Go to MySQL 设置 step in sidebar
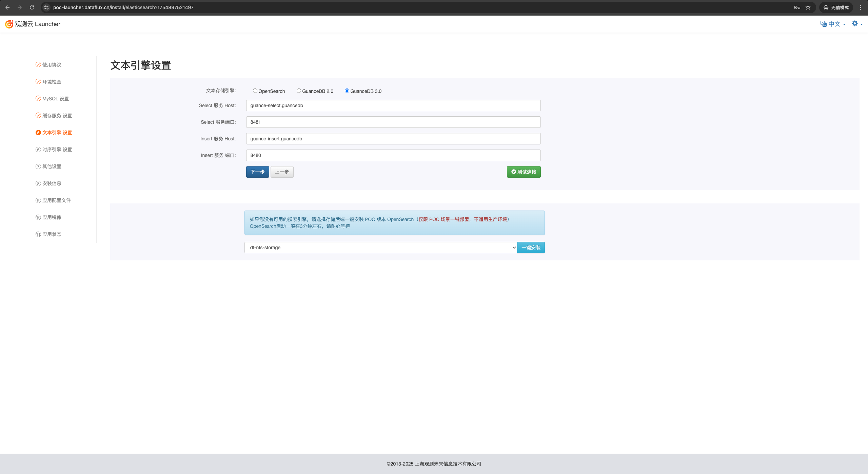 click(55, 99)
